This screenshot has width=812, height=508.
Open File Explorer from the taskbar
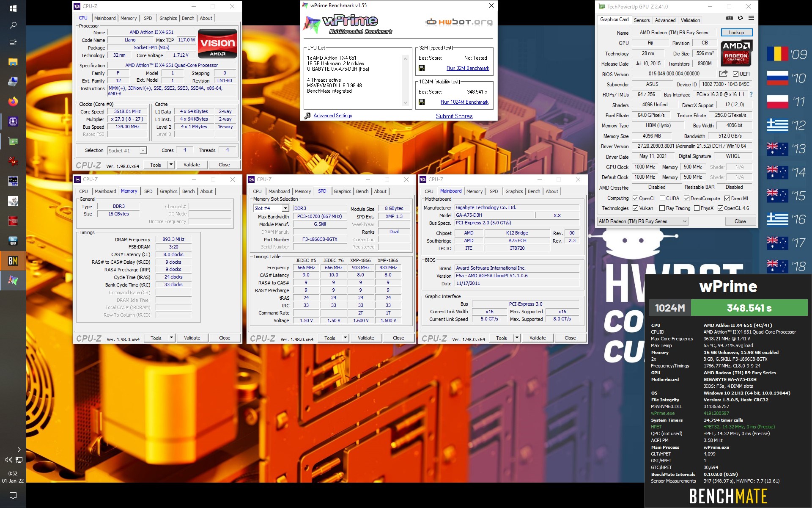click(x=13, y=62)
